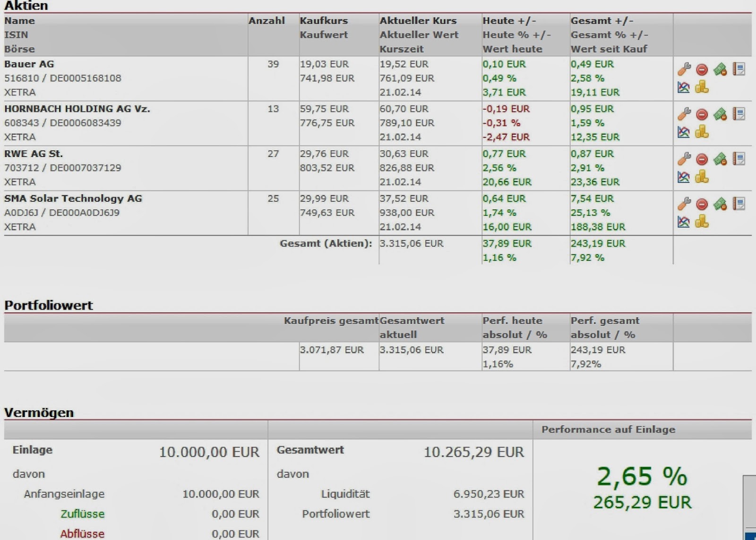Image resolution: width=756 pixels, height=540 pixels.
Task: Click the Liquidität value 6.950,23 EUR
Action: 489,494
